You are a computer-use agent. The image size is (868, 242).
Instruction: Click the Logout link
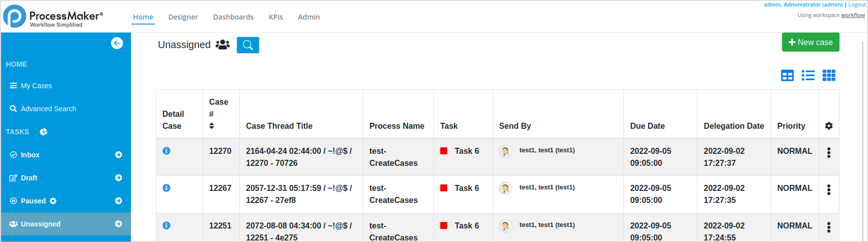pos(857,5)
